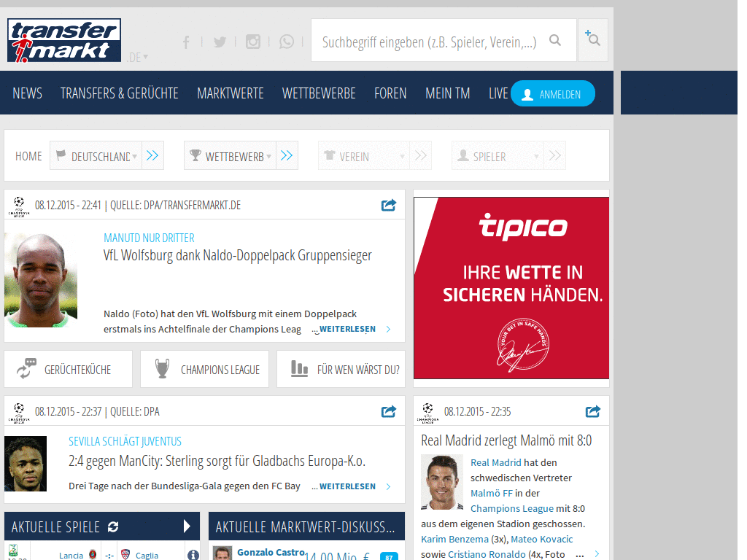Click Cristiano Ronaldo link
Viewport: 747px width, 560px height.
(x=487, y=554)
